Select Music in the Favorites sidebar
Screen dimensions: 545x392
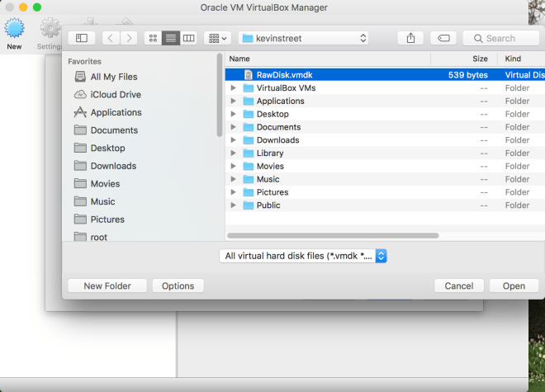[x=102, y=201]
